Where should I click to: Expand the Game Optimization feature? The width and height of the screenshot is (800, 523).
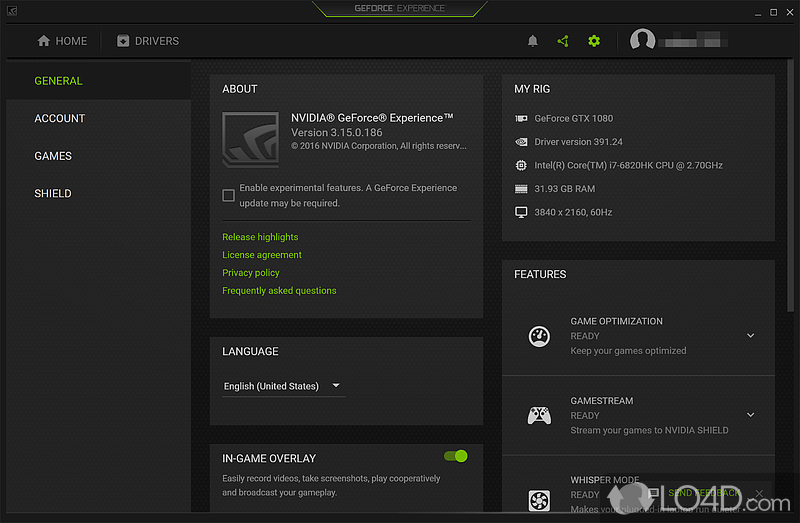point(751,336)
